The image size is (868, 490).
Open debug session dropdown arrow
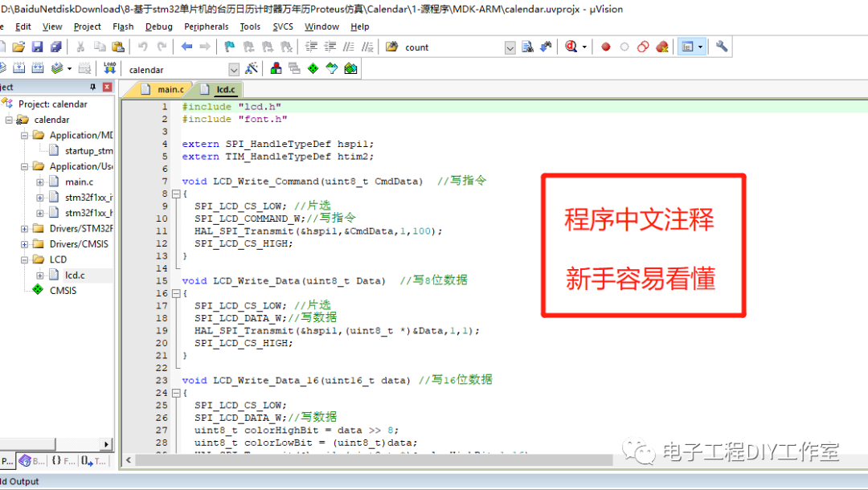[x=584, y=47]
